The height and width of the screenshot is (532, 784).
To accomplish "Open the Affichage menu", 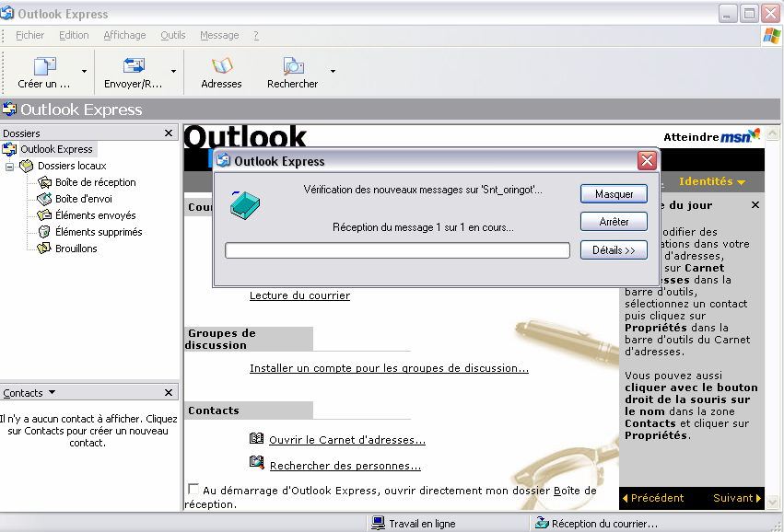I will (124, 35).
